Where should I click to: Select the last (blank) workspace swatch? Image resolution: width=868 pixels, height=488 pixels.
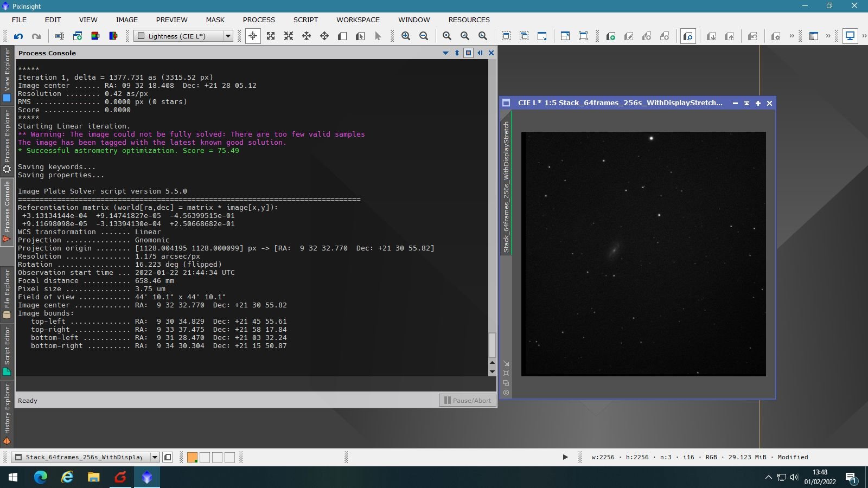click(229, 457)
